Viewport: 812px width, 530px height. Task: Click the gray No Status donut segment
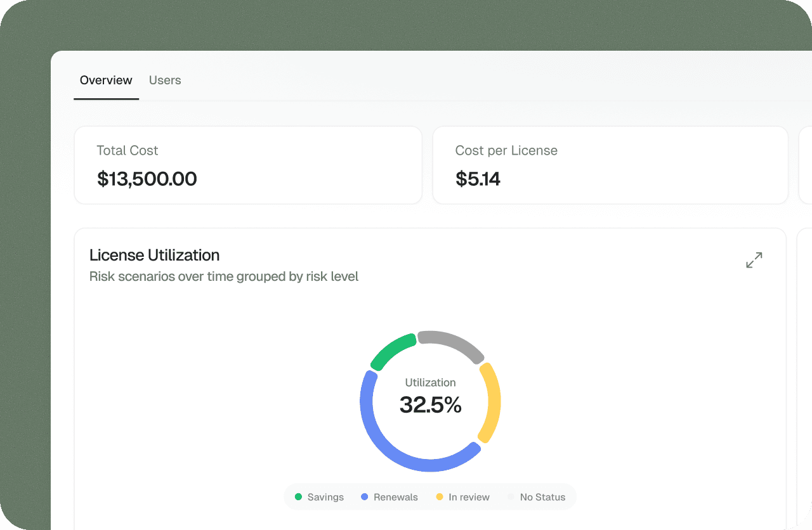click(454, 342)
